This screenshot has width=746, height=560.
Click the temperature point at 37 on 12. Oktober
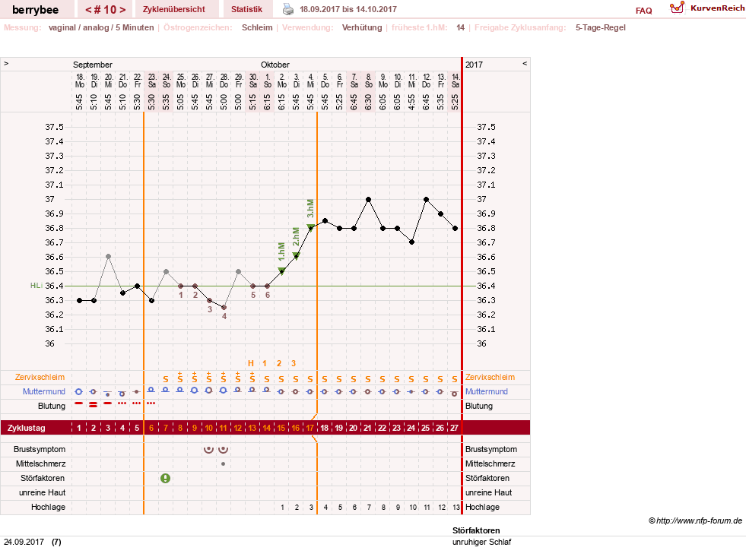coord(427,199)
